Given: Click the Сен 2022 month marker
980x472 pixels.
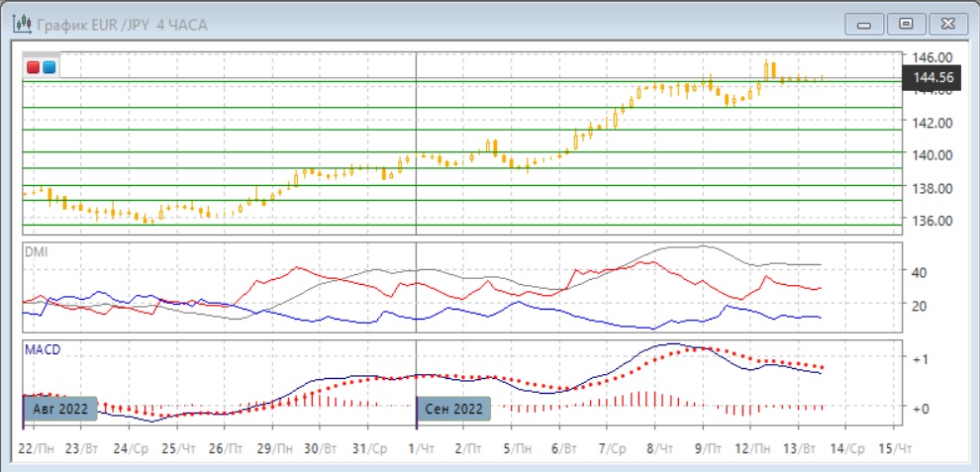Looking at the screenshot, I should (455, 408).
